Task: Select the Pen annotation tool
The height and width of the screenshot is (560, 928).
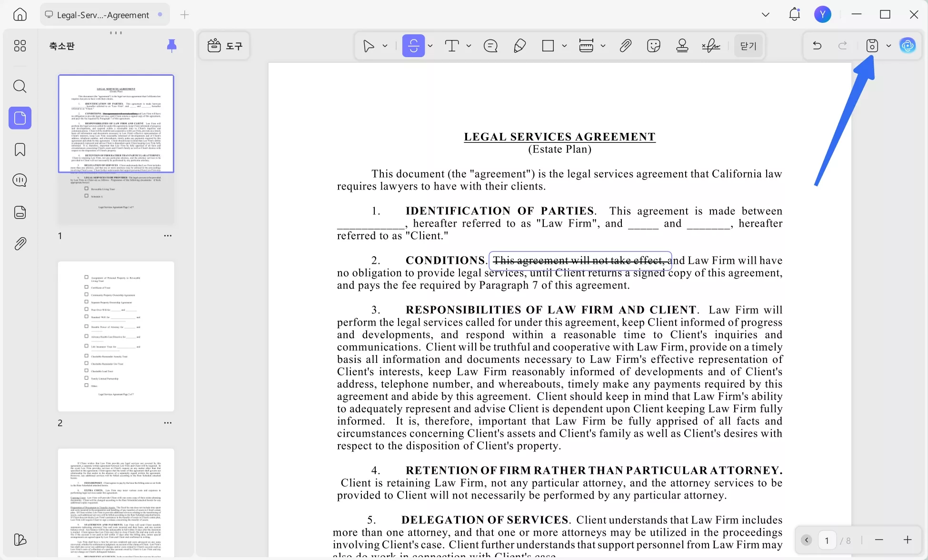Action: (519, 46)
